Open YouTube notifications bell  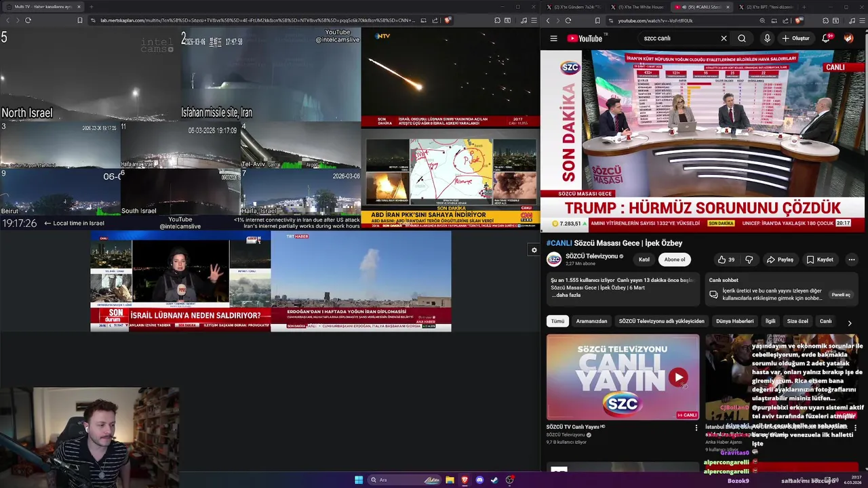(x=826, y=39)
